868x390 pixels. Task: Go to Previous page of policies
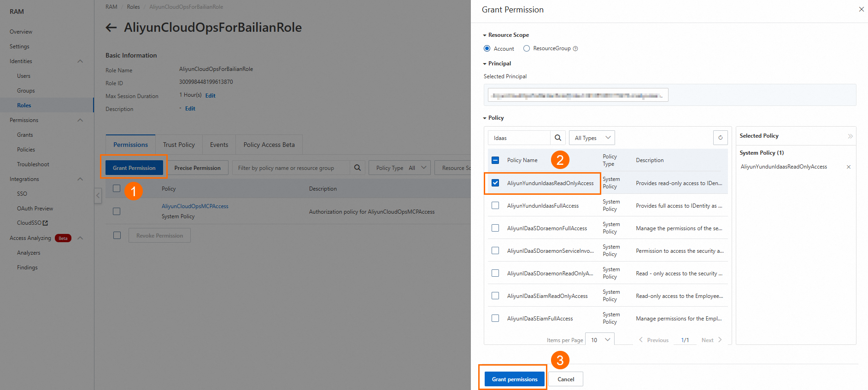click(x=654, y=340)
